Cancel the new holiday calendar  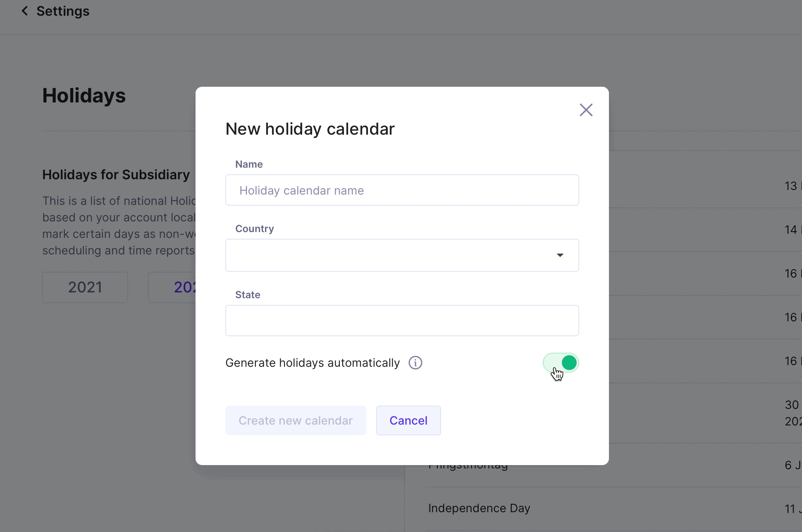pos(408,420)
